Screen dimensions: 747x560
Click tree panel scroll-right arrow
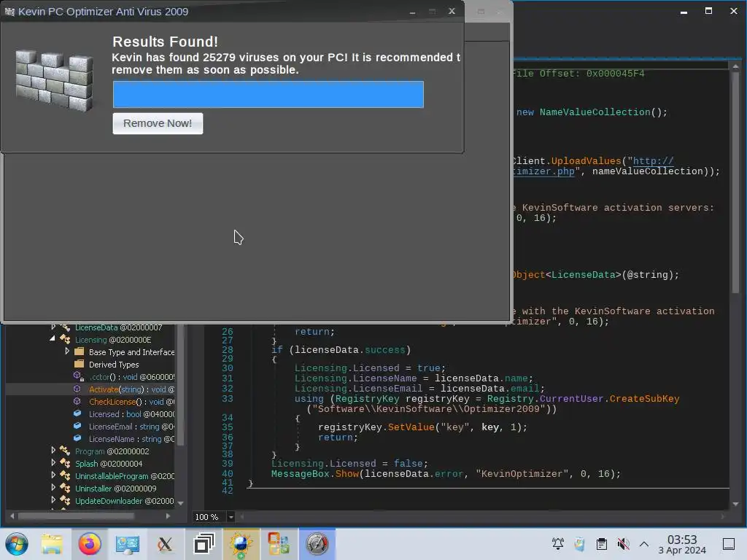click(x=168, y=516)
